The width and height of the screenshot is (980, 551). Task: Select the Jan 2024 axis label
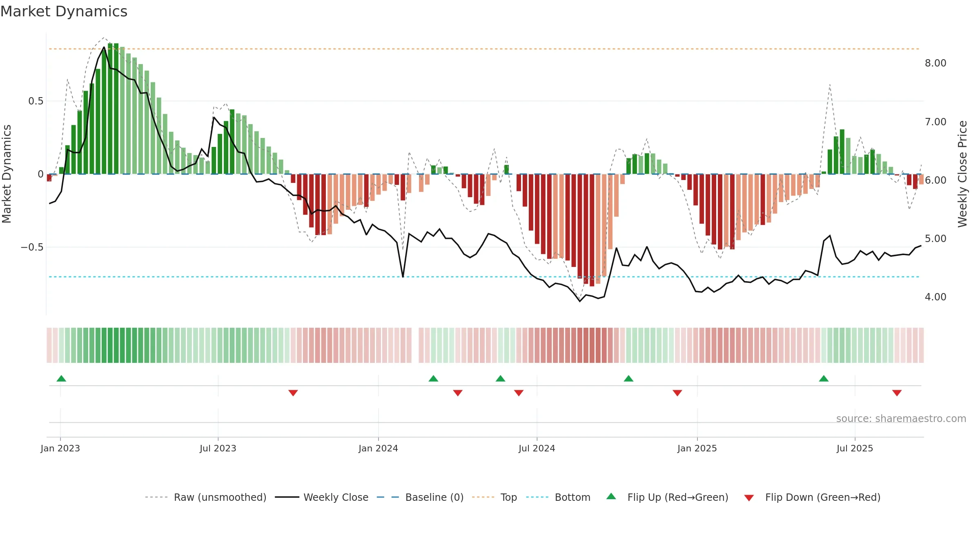coord(379,448)
